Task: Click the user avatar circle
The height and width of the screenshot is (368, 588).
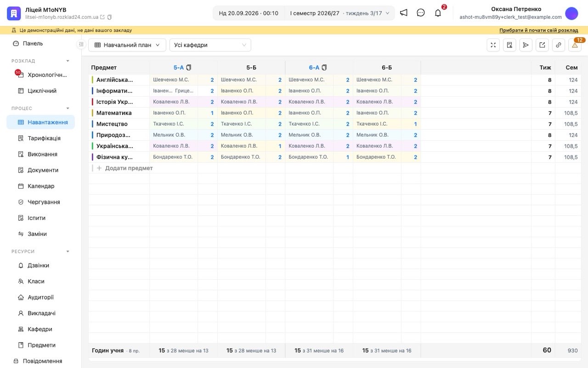Action: 571,13
